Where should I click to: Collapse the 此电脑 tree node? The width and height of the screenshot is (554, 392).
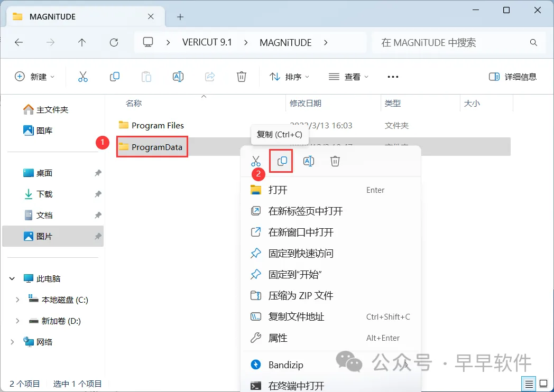[x=12, y=278]
